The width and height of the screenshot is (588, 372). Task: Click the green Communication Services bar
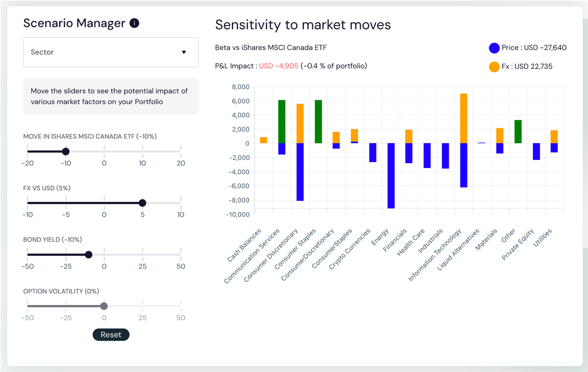tap(282, 121)
